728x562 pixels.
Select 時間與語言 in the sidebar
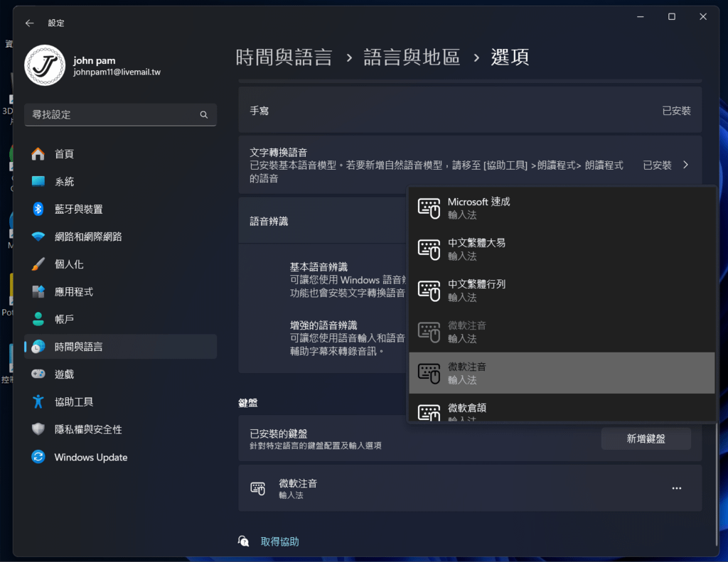click(x=120, y=347)
